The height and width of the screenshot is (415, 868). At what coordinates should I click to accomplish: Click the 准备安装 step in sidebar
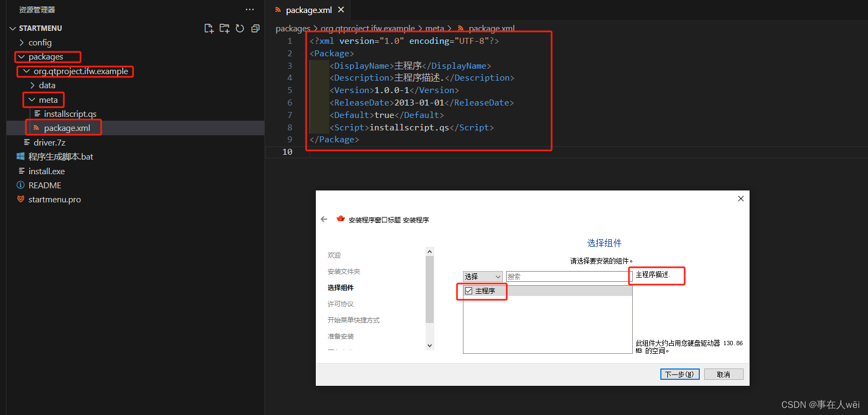click(341, 337)
